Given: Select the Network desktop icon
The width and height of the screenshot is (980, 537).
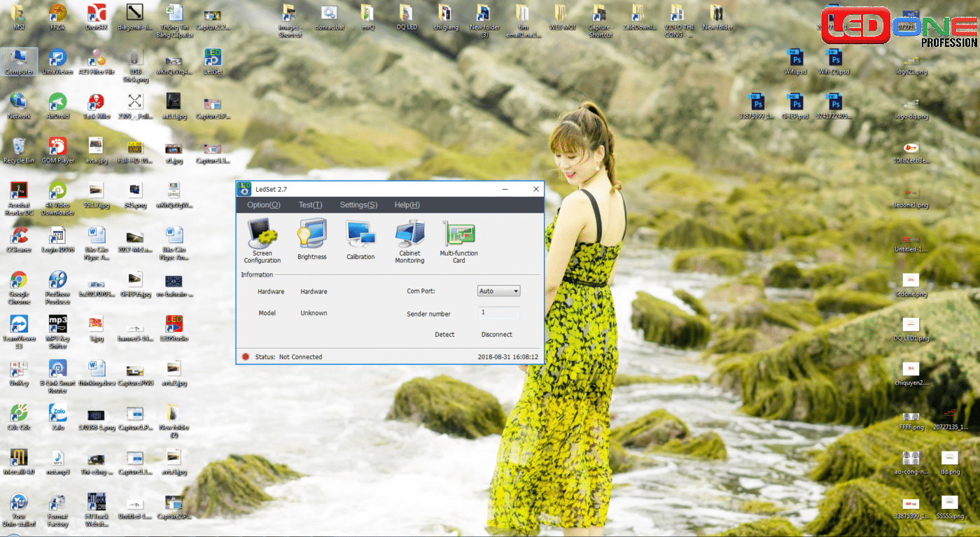Looking at the screenshot, I should pos(19,106).
